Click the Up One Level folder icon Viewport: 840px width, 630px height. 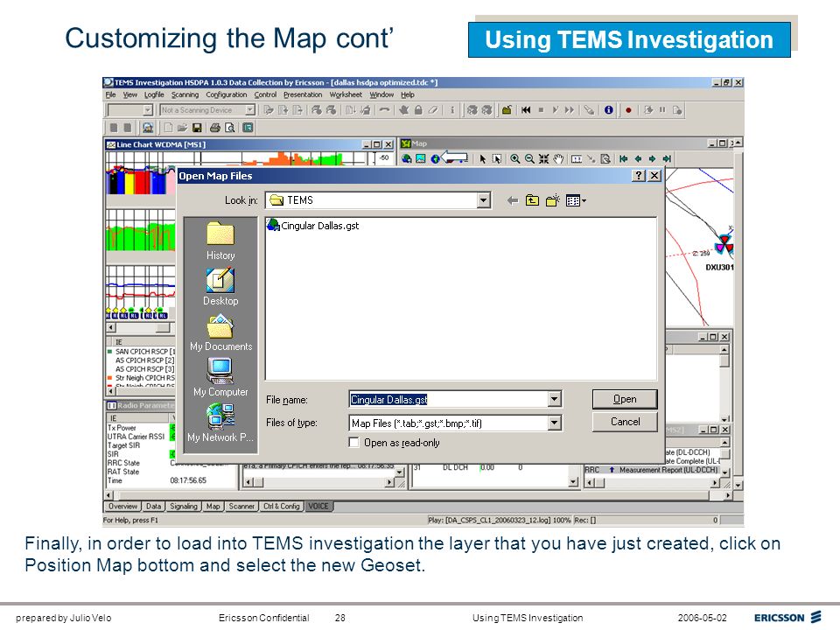pyautogui.click(x=532, y=200)
